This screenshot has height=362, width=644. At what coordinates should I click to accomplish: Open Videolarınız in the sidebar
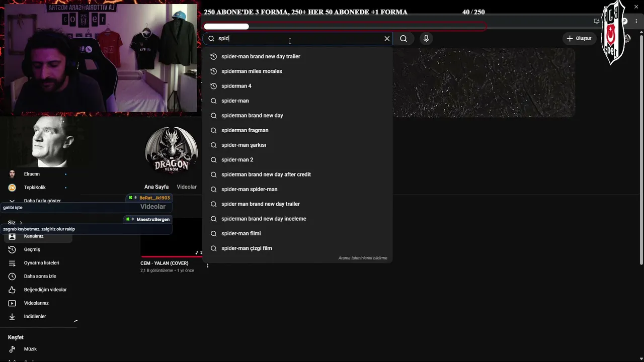click(38, 303)
